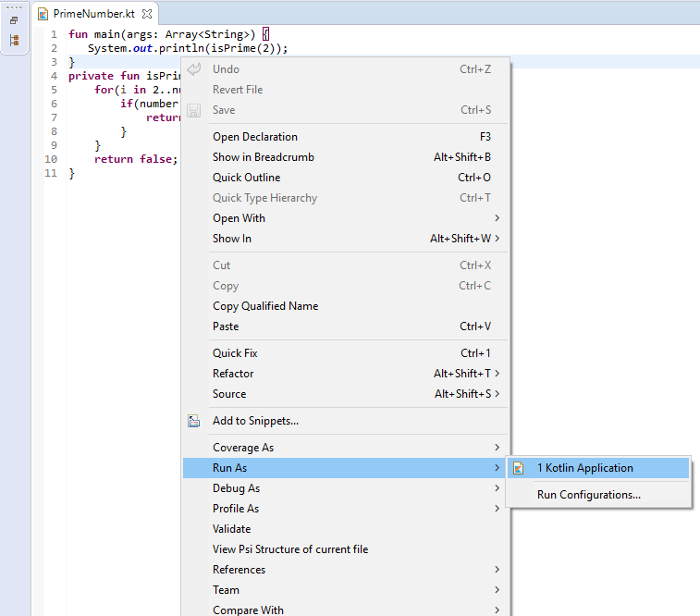Click the Undo arrow icon in menu

pos(194,69)
